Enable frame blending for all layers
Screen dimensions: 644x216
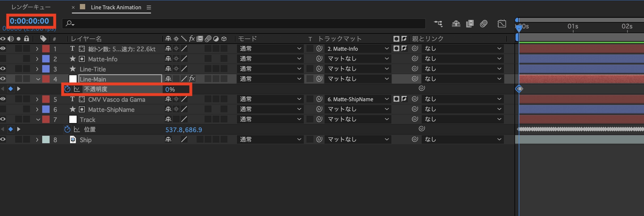(x=470, y=24)
